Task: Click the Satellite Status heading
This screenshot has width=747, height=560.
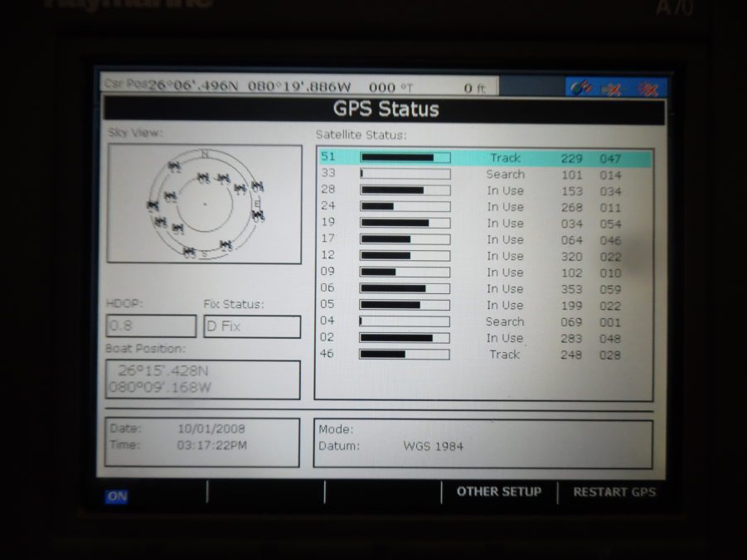Action: 361,135
